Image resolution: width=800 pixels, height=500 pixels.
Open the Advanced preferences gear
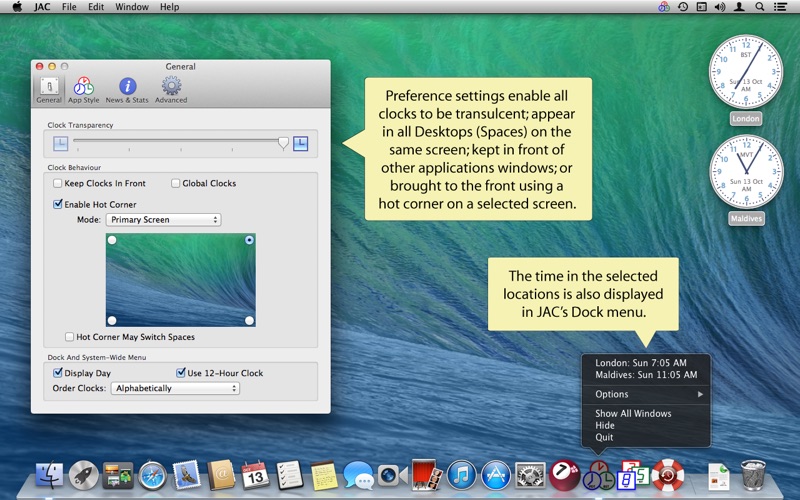171,90
